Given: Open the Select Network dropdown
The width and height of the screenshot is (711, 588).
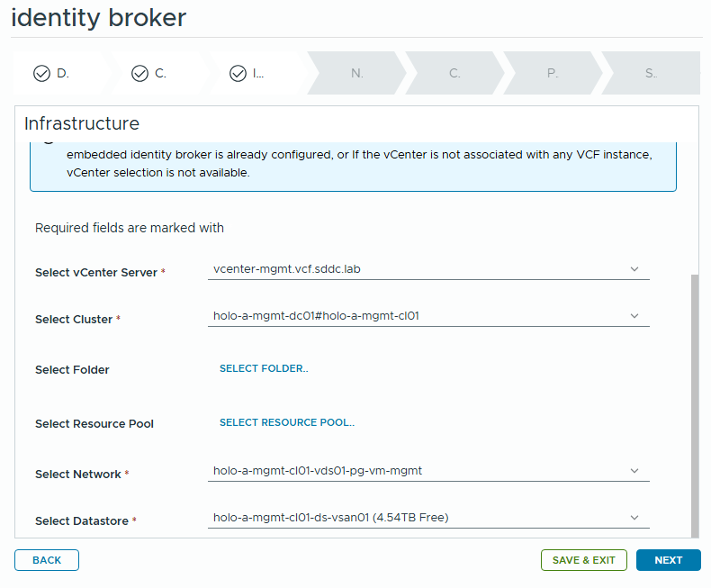Looking at the screenshot, I should point(428,471).
